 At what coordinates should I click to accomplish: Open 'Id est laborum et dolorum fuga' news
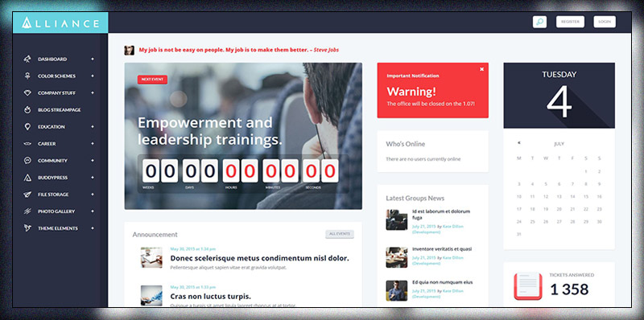(x=441, y=215)
